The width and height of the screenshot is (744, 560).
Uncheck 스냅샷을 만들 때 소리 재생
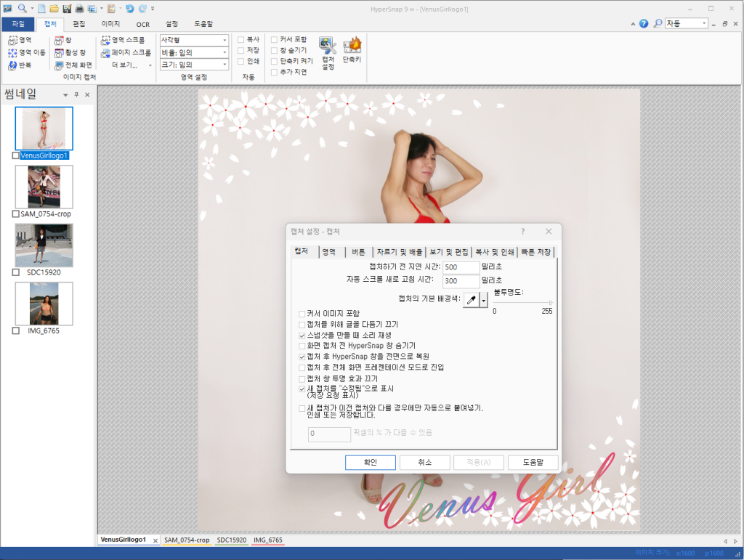302,336
